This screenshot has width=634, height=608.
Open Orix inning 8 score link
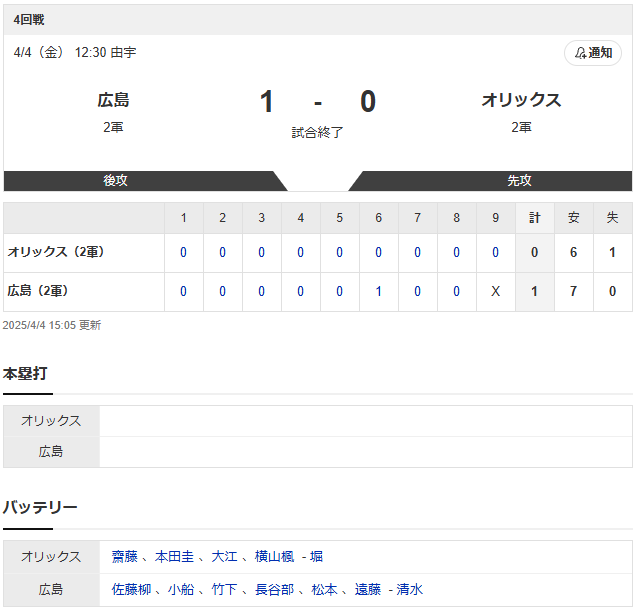click(456, 253)
